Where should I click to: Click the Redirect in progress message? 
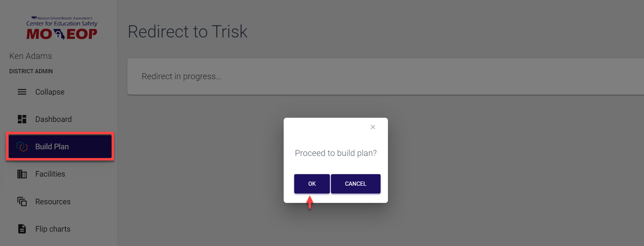pyautogui.click(x=181, y=76)
